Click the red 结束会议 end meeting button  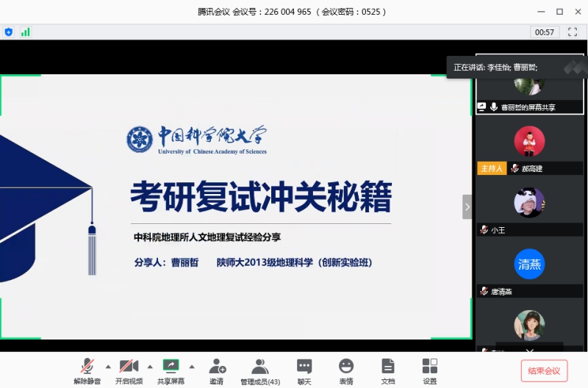coord(544,370)
